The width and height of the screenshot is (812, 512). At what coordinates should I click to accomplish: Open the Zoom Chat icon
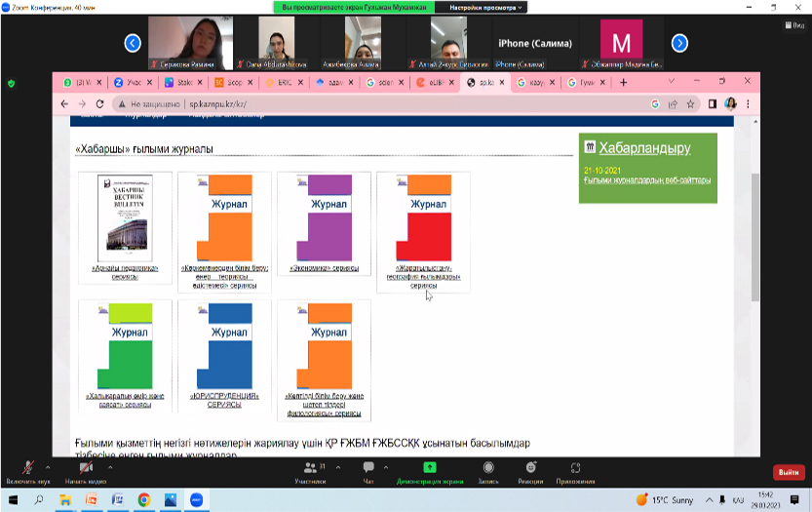click(368, 469)
